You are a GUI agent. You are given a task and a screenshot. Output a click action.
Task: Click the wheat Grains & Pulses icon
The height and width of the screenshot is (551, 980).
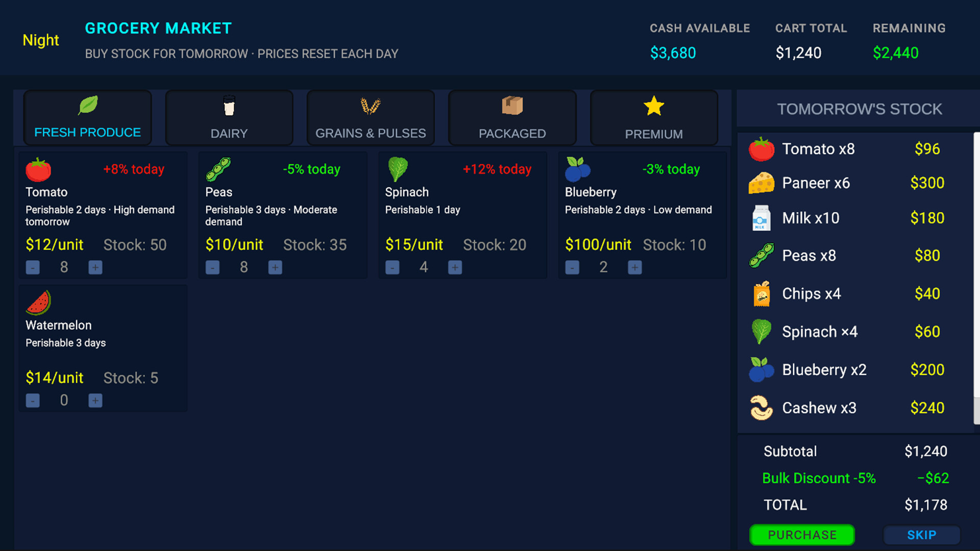[370, 105]
